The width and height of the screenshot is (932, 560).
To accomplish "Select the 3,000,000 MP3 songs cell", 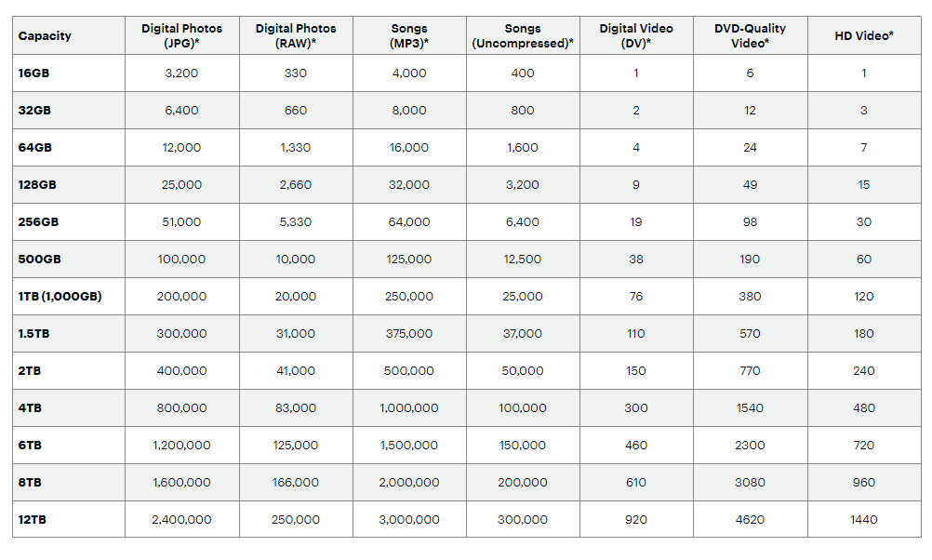I will pyautogui.click(x=409, y=520).
